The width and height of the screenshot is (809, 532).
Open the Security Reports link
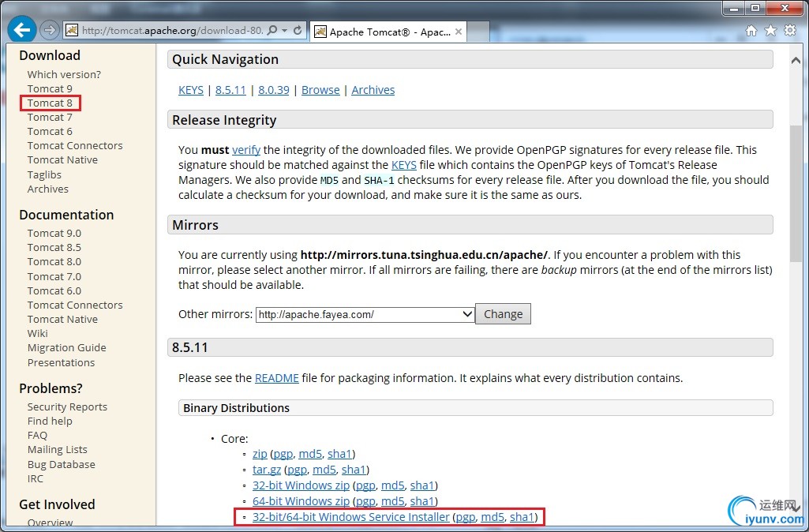pos(67,407)
